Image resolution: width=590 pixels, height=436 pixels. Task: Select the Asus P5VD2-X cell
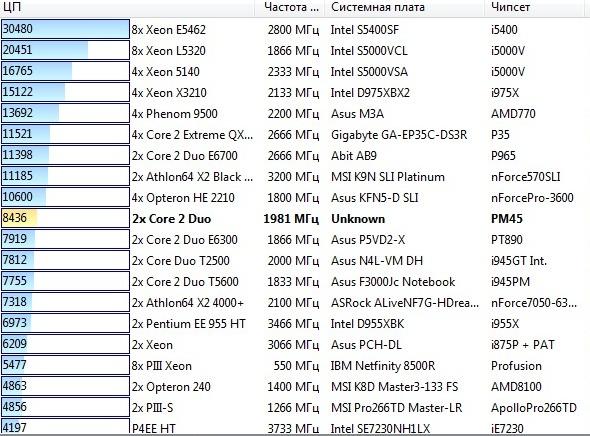coord(368,240)
